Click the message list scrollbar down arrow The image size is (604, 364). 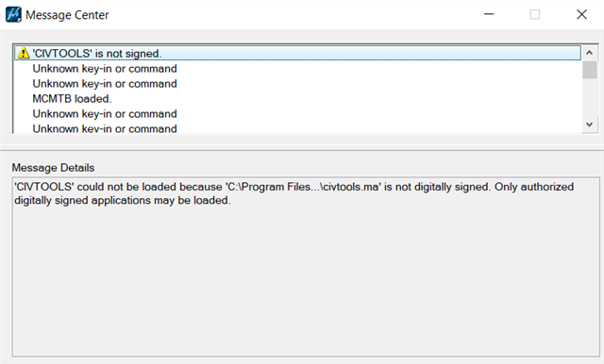(589, 124)
